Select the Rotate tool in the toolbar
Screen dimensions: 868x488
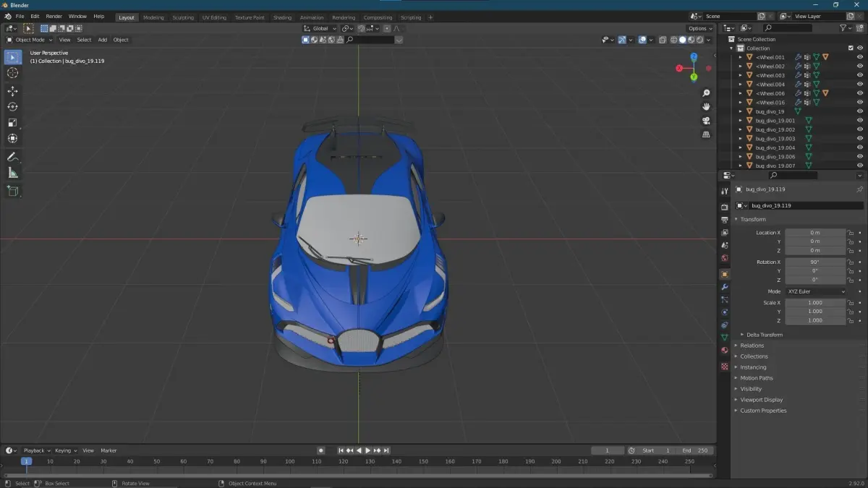click(x=12, y=107)
